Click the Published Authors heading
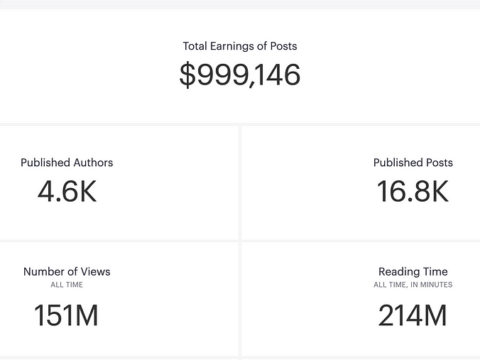The height and width of the screenshot is (360, 480). point(67,162)
